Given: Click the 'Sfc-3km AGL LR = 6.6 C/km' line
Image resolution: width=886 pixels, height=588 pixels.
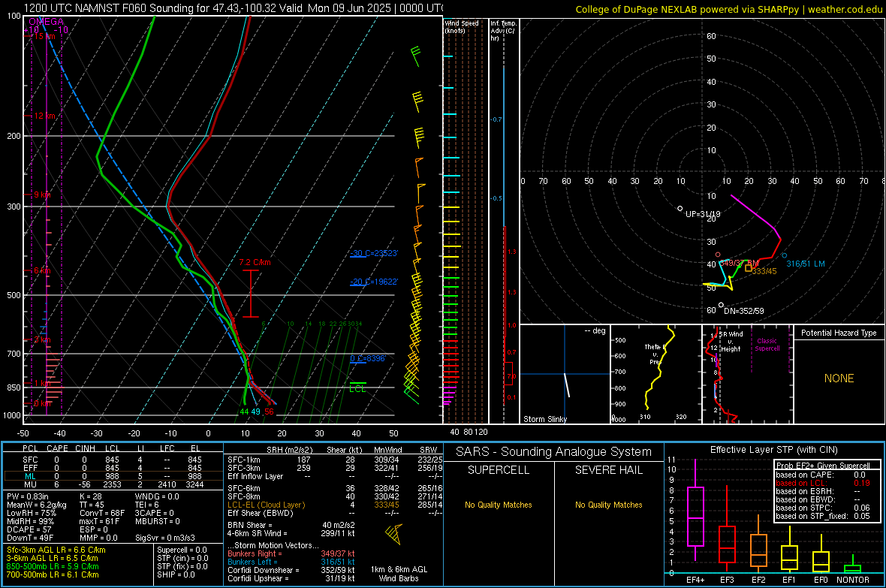Looking at the screenshot, I should pyautogui.click(x=56, y=550).
